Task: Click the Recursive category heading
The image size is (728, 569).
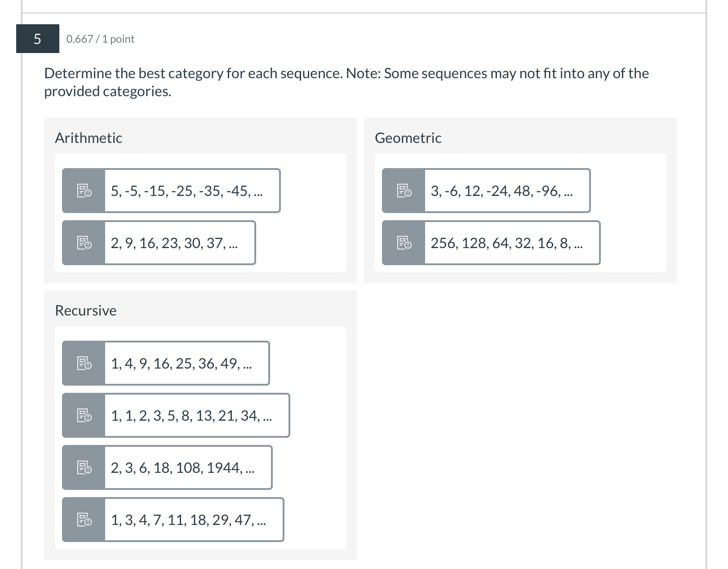Action: tap(86, 311)
